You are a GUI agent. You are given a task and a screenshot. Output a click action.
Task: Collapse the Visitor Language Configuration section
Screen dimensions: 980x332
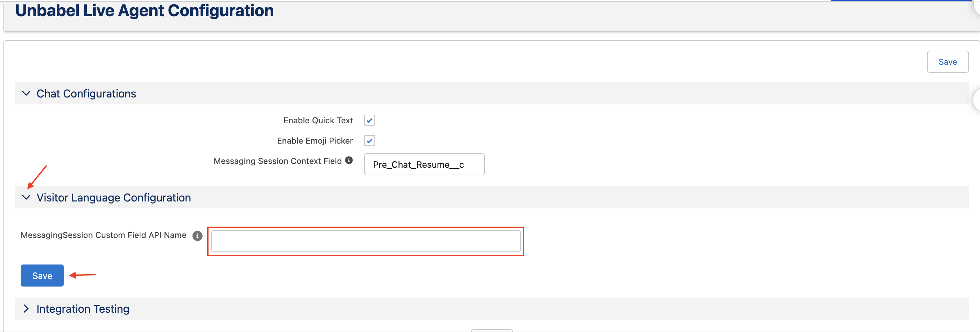click(26, 197)
